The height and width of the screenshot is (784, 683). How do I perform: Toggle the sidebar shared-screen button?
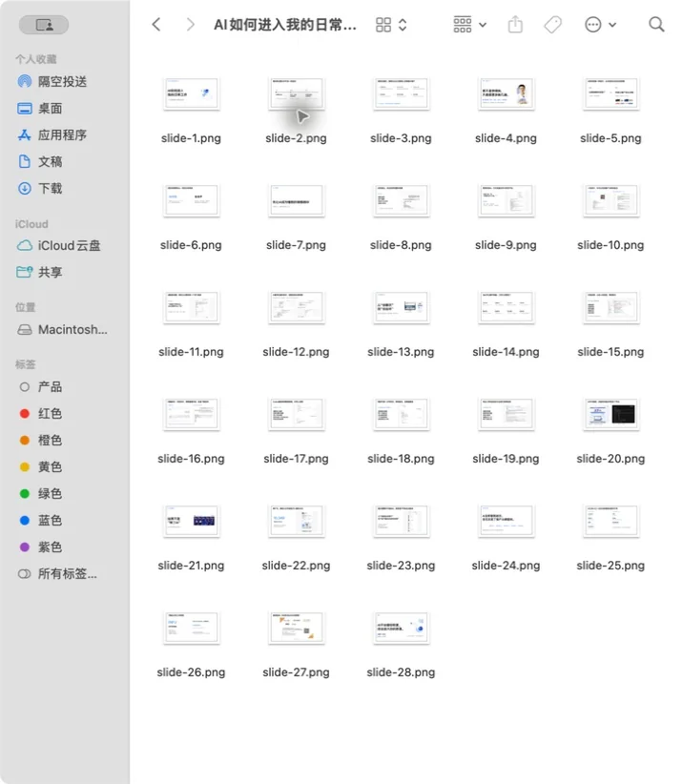pyautogui.click(x=44, y=25)
